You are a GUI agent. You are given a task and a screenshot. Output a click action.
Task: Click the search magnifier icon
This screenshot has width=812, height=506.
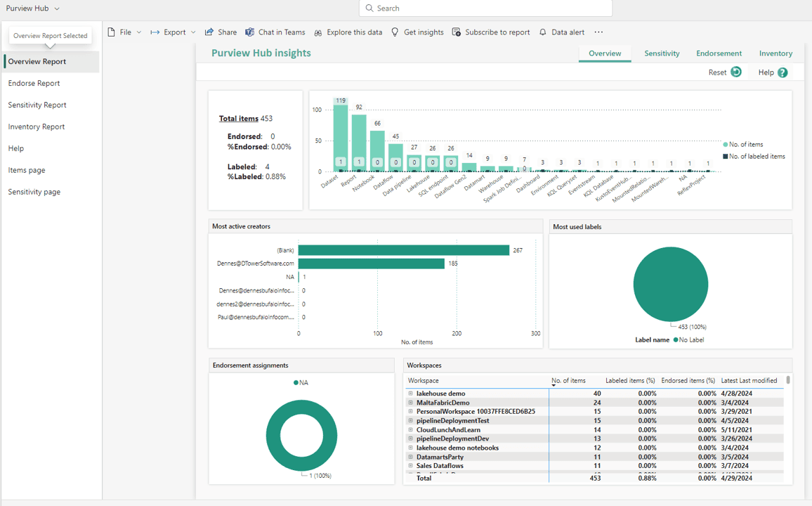[369, 8]
